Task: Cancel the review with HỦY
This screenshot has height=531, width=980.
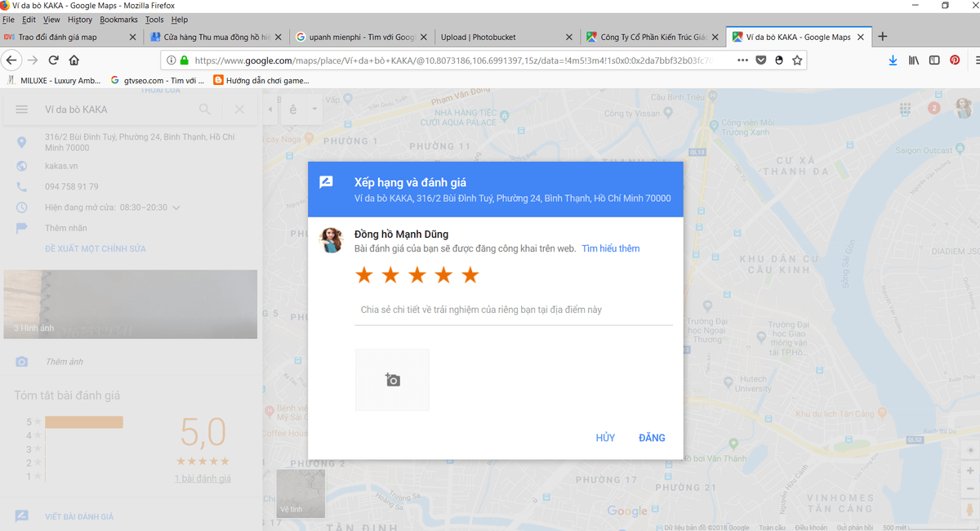Action: click(x=605, y=438)
